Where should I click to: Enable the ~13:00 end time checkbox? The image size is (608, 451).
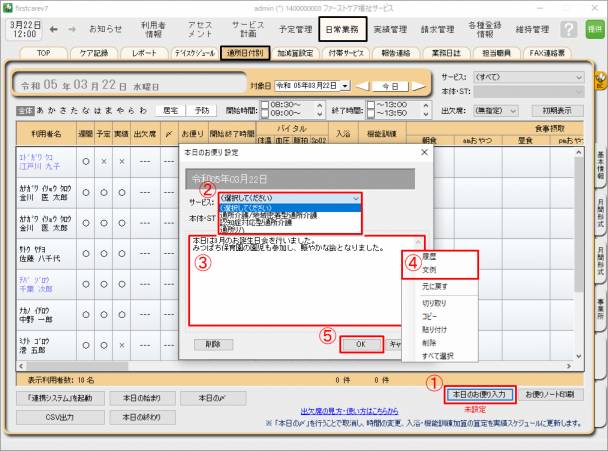373,103
